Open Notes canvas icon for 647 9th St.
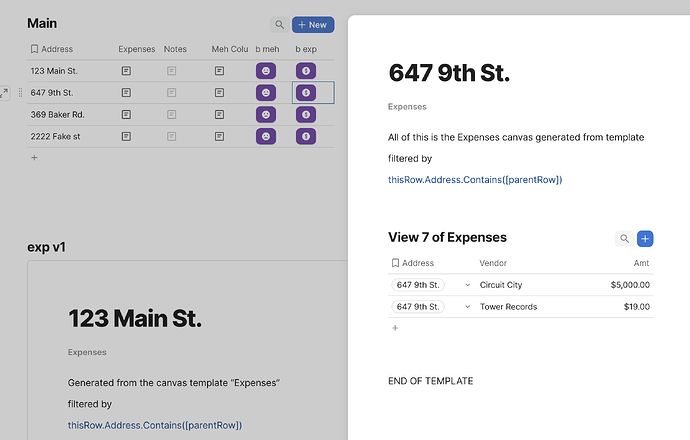The image size is (690, 440). (x=172, y=93)
